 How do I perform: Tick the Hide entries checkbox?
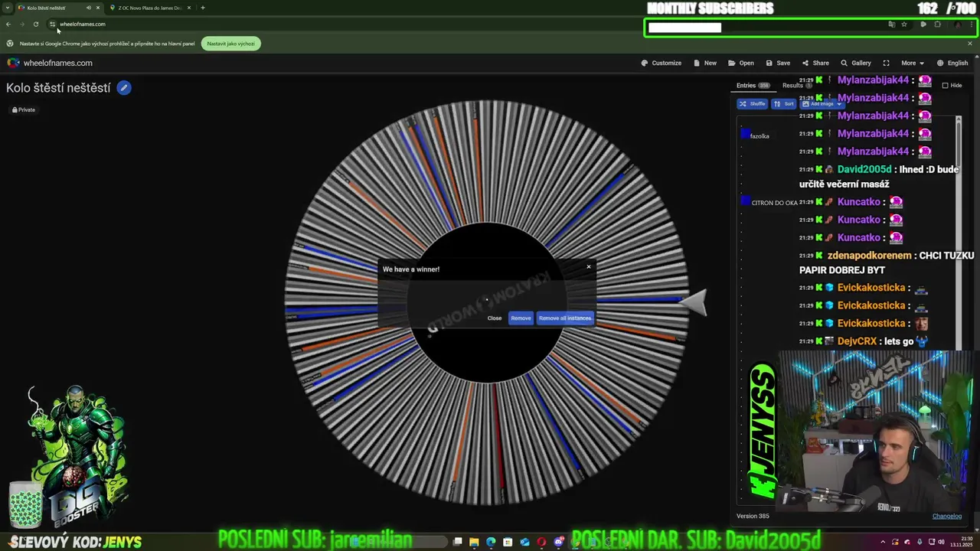945,85
